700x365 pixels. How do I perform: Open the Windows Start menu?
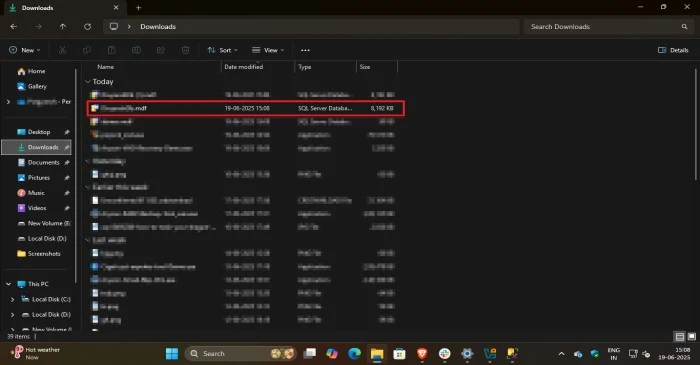172,353
